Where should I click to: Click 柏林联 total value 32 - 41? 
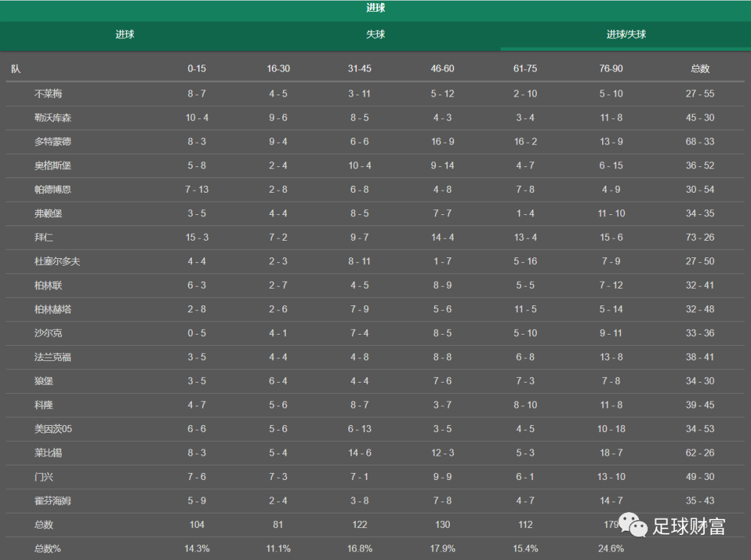(700, 285)
